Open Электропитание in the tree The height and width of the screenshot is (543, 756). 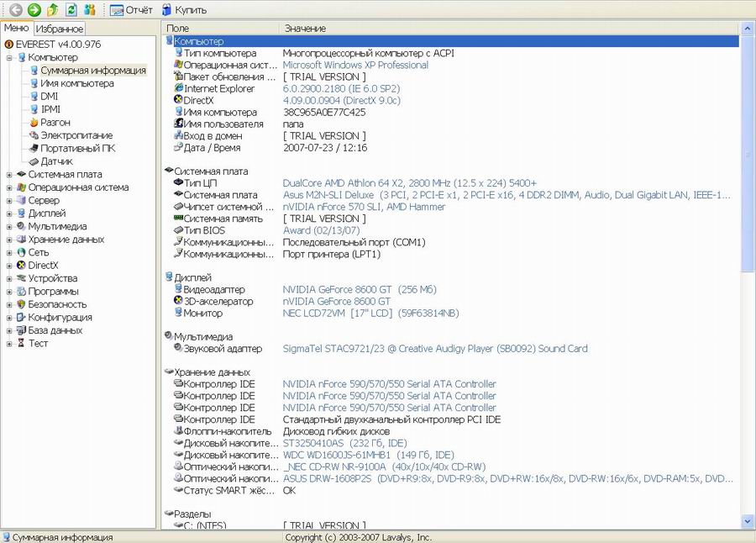[76, 134]
